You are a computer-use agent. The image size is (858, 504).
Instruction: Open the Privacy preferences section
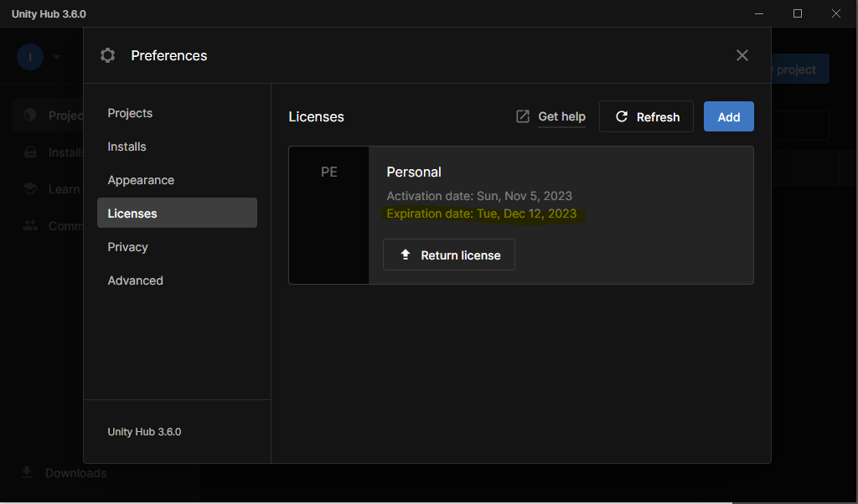[177, 247]
